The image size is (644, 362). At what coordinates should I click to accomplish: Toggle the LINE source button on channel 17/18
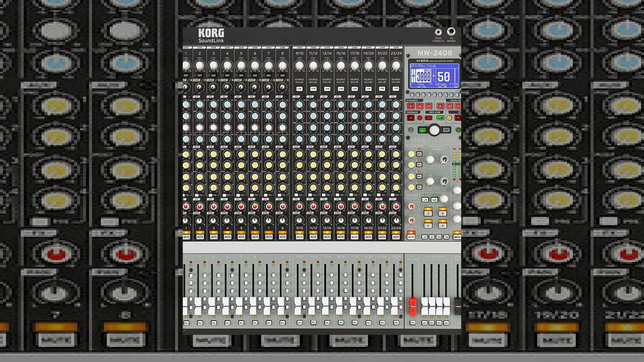click(355, 89)
